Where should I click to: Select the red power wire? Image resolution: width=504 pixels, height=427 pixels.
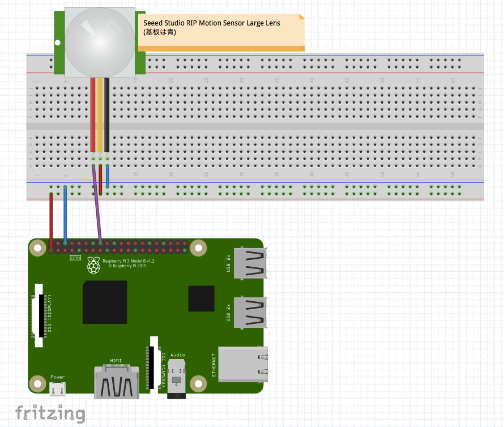[51, 221]
